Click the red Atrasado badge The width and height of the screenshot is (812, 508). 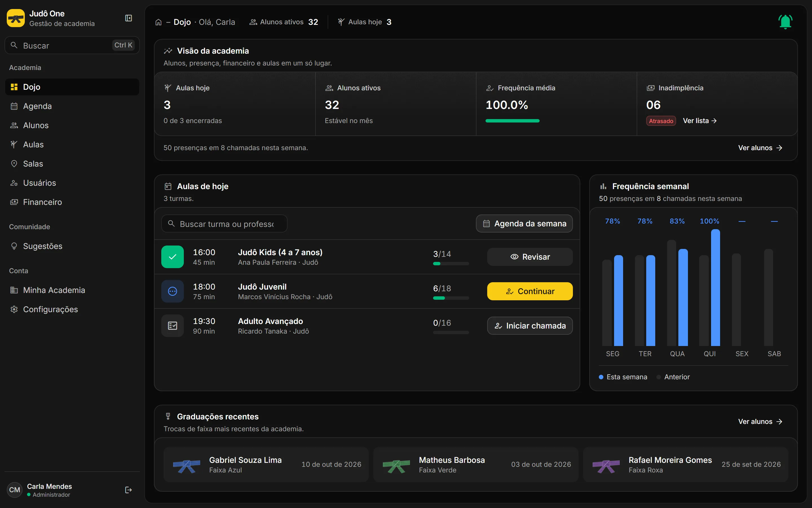click(661, 121)
